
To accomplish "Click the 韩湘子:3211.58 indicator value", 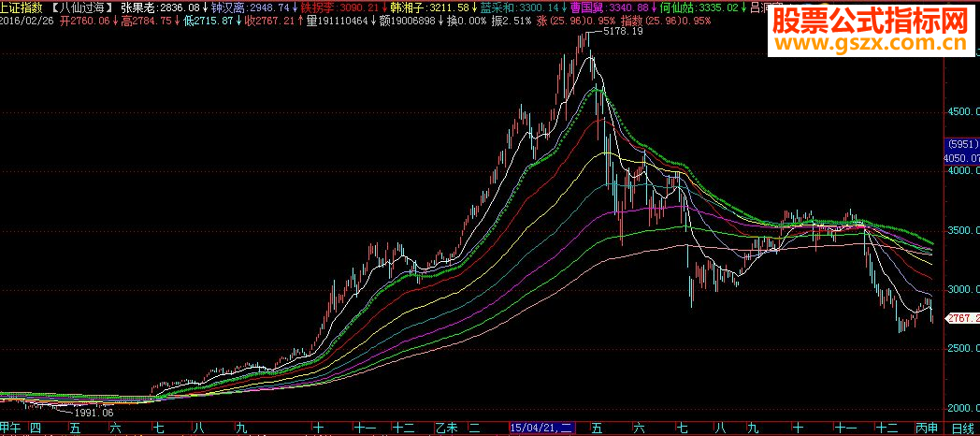I will point(428,8).
